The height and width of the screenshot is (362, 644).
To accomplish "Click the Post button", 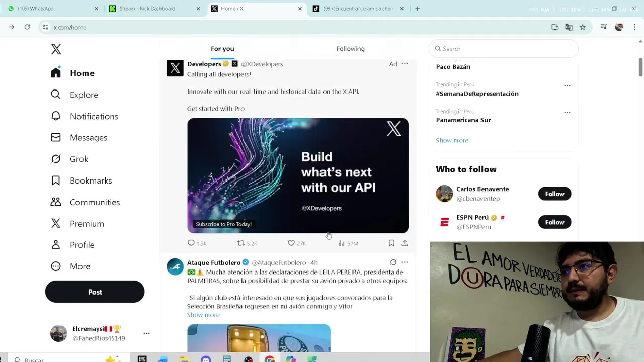I will (x=95, y=292).
